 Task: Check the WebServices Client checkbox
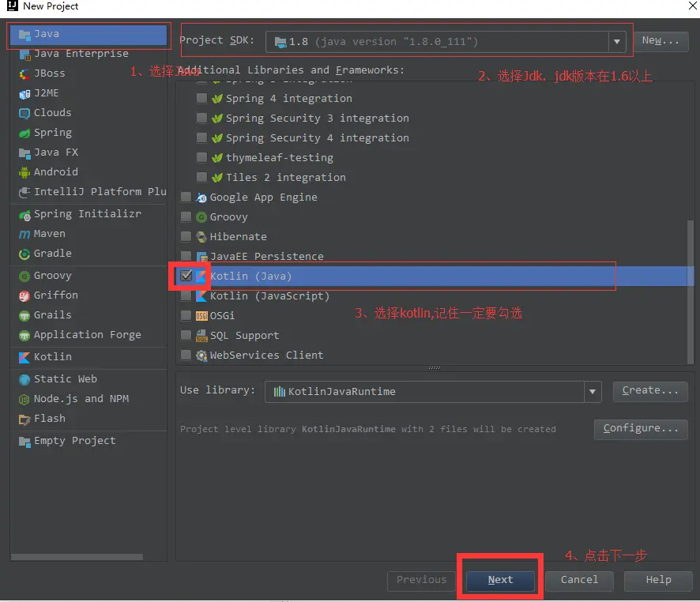point(186,355)
